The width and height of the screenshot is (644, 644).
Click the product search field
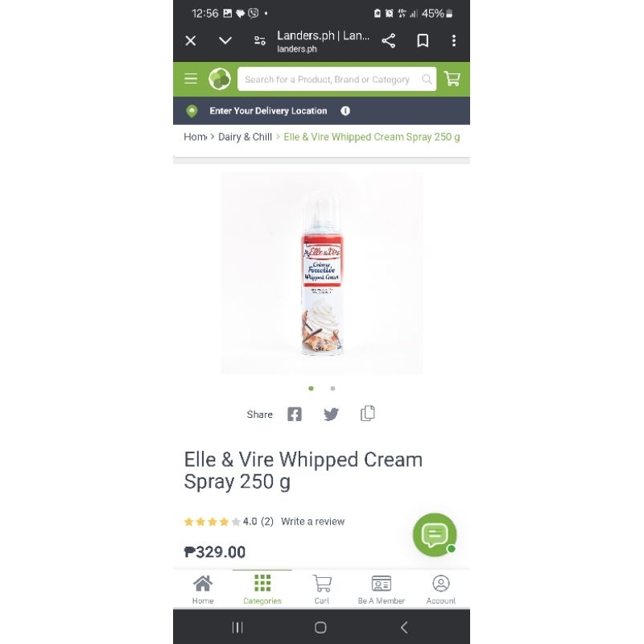click(336, 79)
